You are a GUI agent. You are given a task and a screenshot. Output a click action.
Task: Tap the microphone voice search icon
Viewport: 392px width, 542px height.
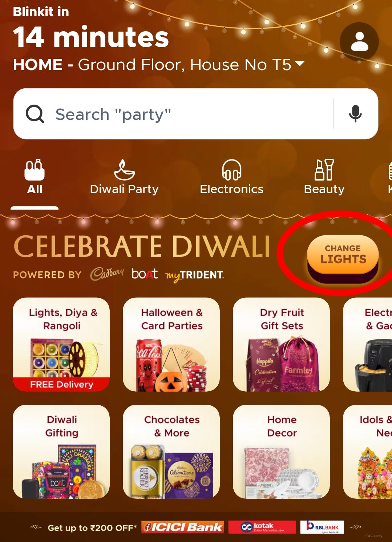coord(355,114)
